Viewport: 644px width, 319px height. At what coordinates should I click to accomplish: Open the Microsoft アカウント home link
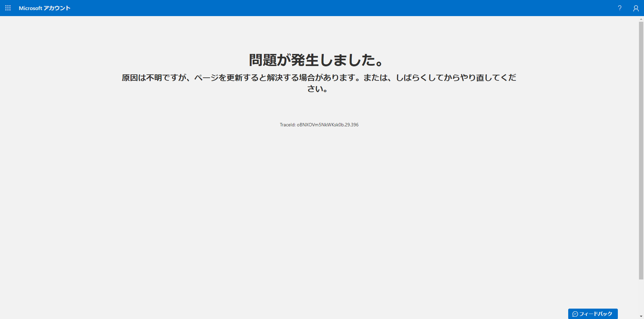pyautogui.click(x=45, y=8)
